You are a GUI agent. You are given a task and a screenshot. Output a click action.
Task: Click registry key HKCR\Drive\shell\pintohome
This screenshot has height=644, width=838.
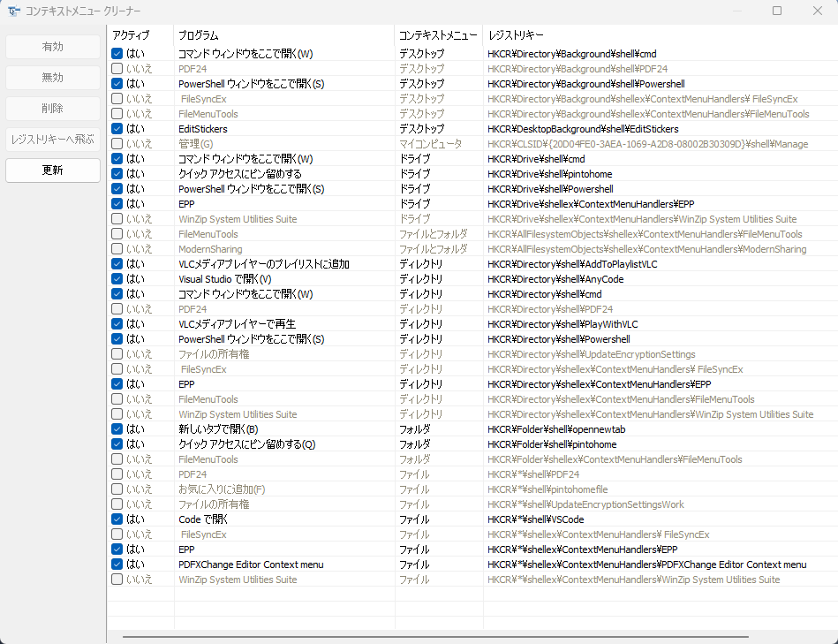[550, 174]
